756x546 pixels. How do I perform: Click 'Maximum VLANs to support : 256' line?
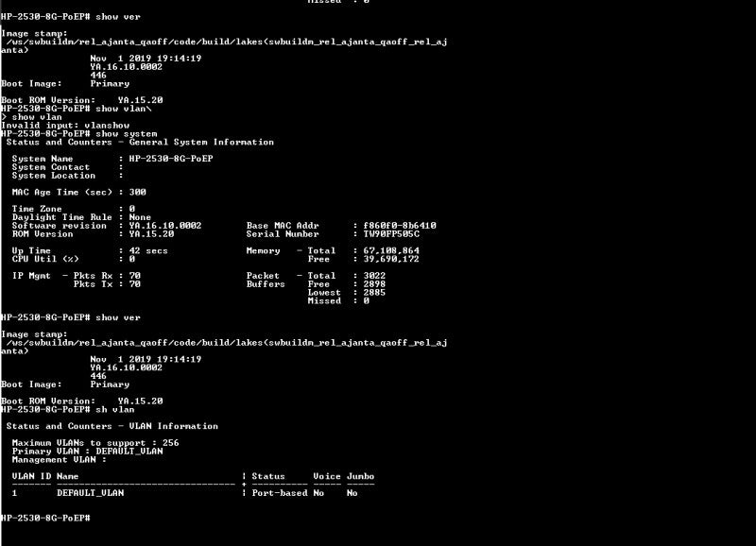tap(95, 443)
